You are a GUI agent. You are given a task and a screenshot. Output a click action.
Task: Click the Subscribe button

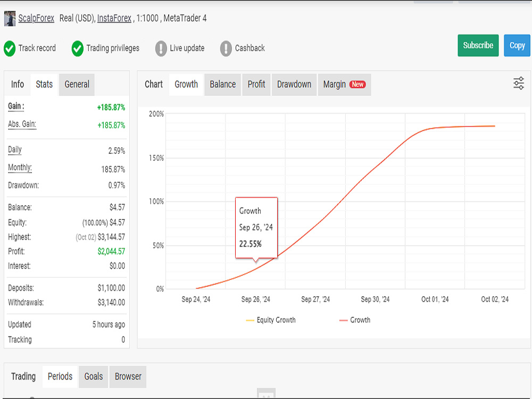(x=478, y=45)
